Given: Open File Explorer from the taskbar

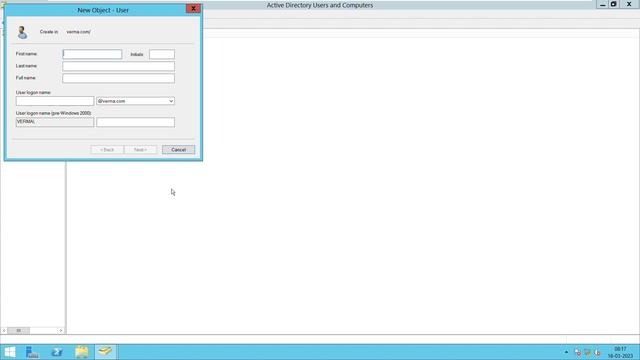Looking at the screenshot, I should pyautogui.click(x=81, y=352).
